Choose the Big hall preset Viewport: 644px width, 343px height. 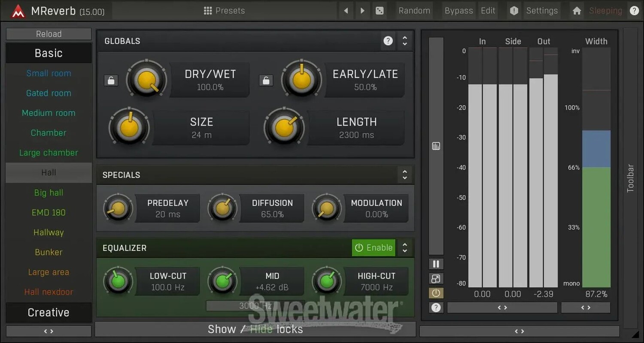[x=49, y=193]
